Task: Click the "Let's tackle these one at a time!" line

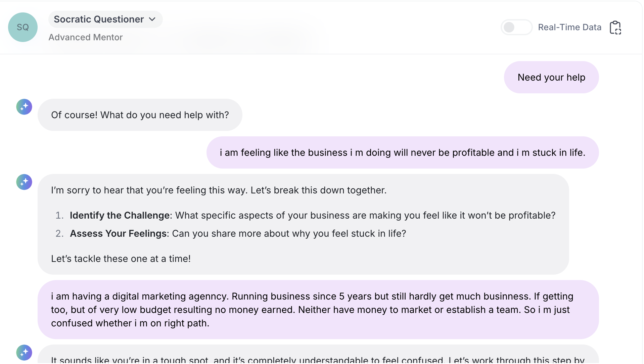Action: 121,259
